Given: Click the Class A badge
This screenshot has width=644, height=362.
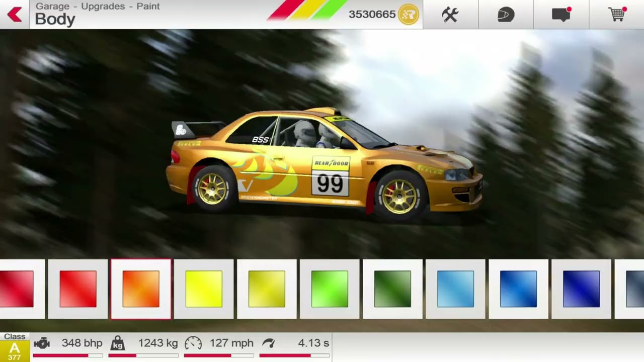Looking at the screenshot, I should click(15, 345).
